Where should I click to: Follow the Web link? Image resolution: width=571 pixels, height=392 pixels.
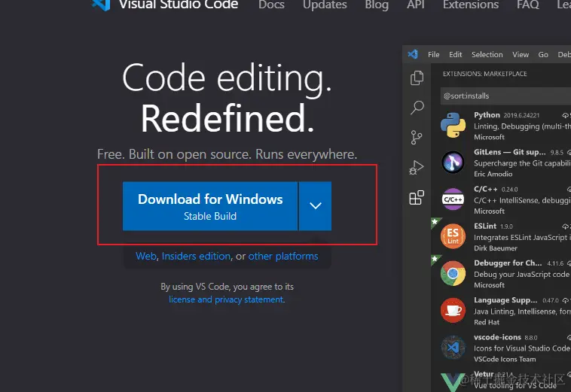click(x=146, y=256)
